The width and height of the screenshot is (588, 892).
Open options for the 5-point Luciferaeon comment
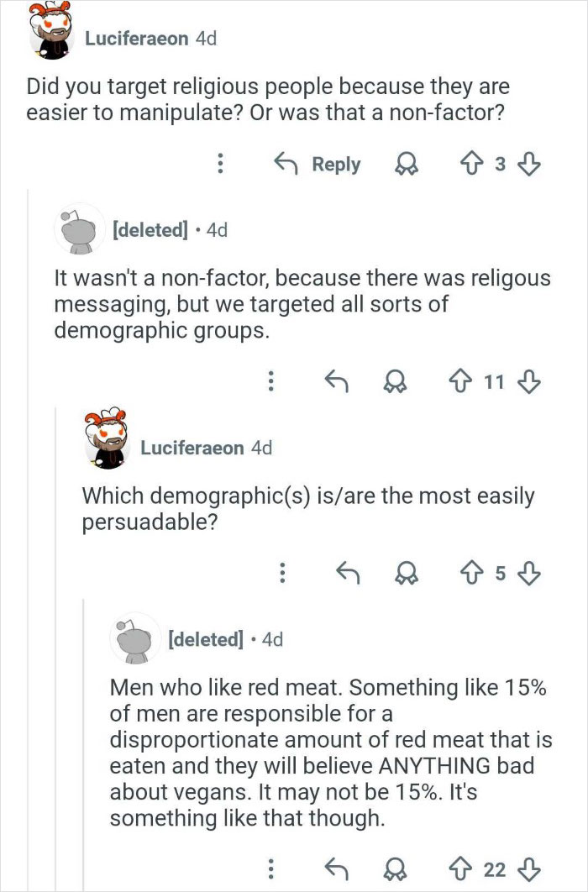283,574
